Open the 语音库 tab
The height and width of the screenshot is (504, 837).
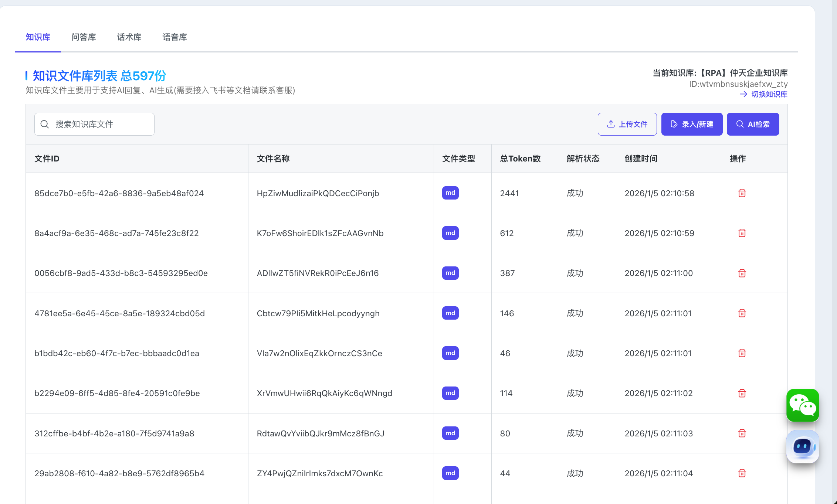click(x=174, y=37)
